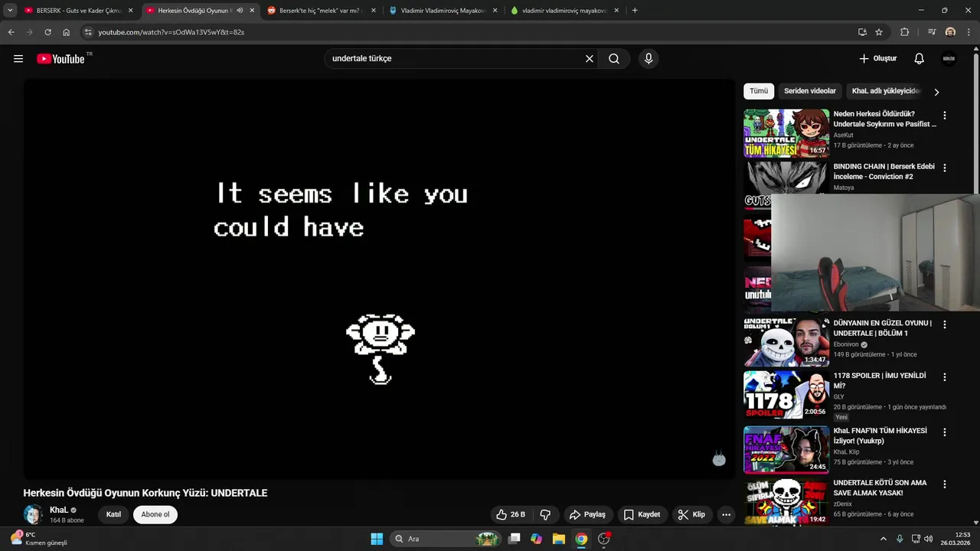Open the YouTube hamburger guide menu
The height and width of the screenshot is (551, 980).
click(18, 59)
